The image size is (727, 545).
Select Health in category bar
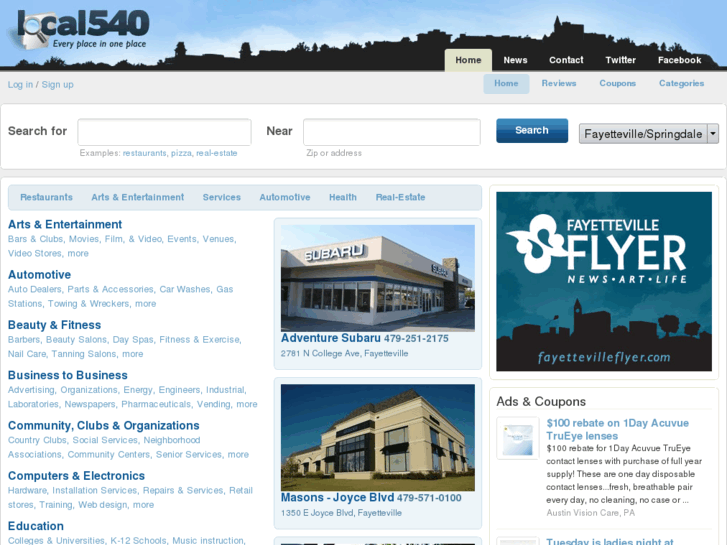coord(343,197)
